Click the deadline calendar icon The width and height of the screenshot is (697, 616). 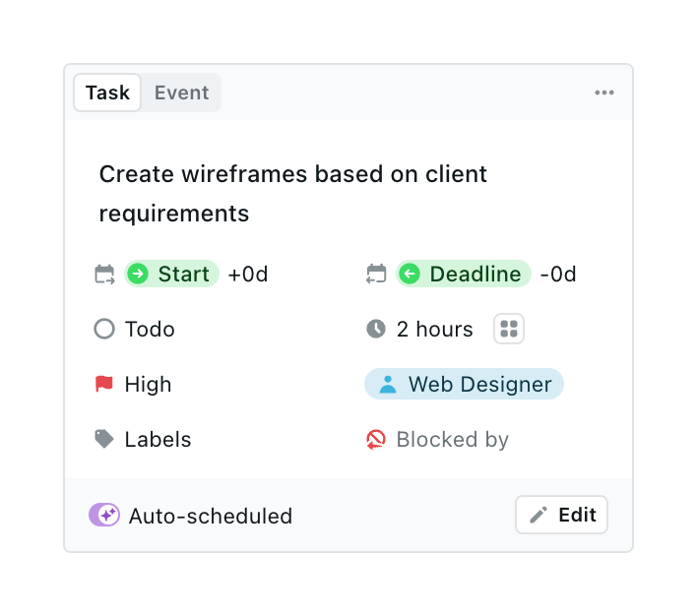pos(376,275)
